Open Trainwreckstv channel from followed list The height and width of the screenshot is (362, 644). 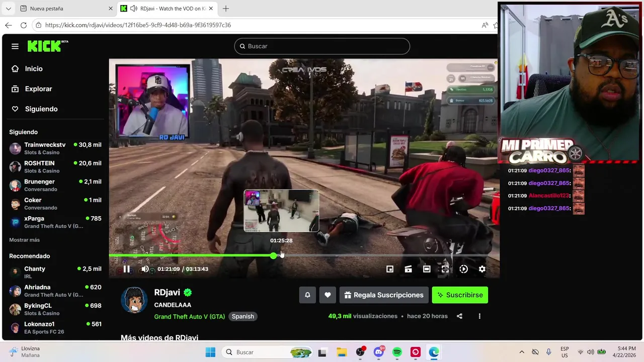click(x=55, y=148)
